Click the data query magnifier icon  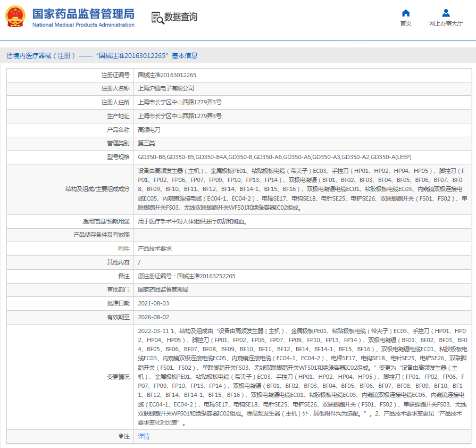(x=157, y=18)
